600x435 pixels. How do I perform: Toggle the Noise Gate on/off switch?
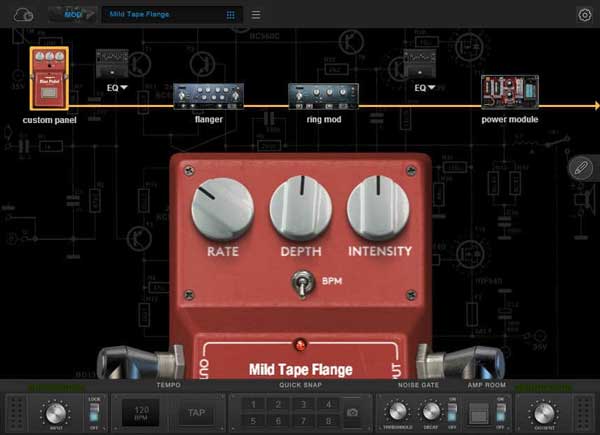[452, 413]
